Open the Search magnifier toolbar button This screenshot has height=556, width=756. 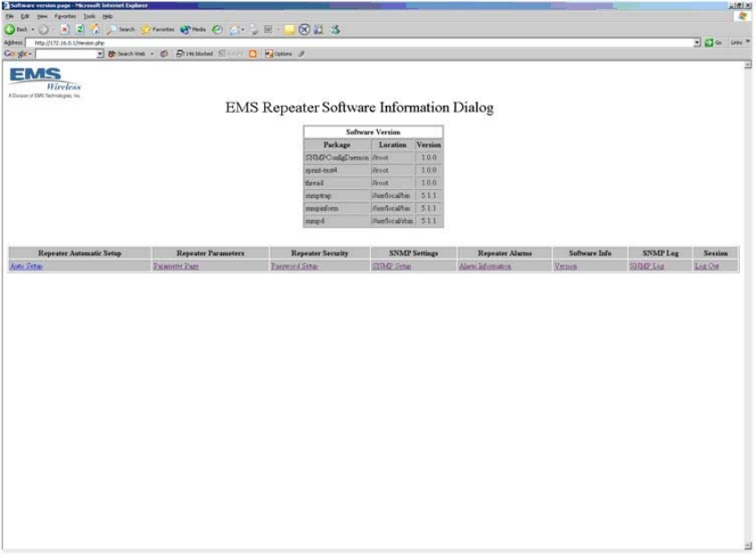(121, 30)
